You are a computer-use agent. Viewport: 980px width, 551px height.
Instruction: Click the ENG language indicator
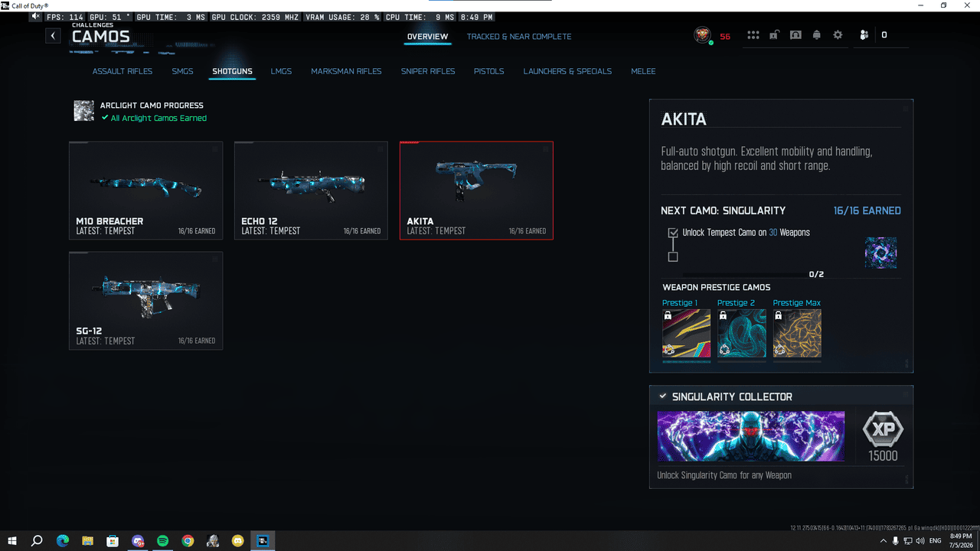[x=935, y=541]
